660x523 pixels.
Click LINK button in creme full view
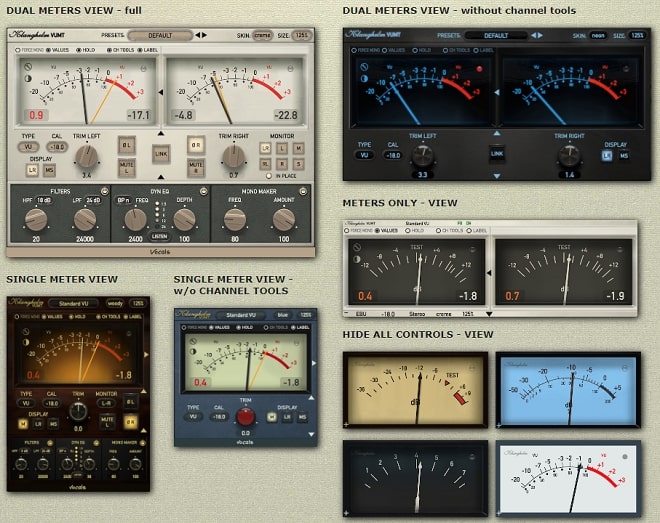click(161, 154)
